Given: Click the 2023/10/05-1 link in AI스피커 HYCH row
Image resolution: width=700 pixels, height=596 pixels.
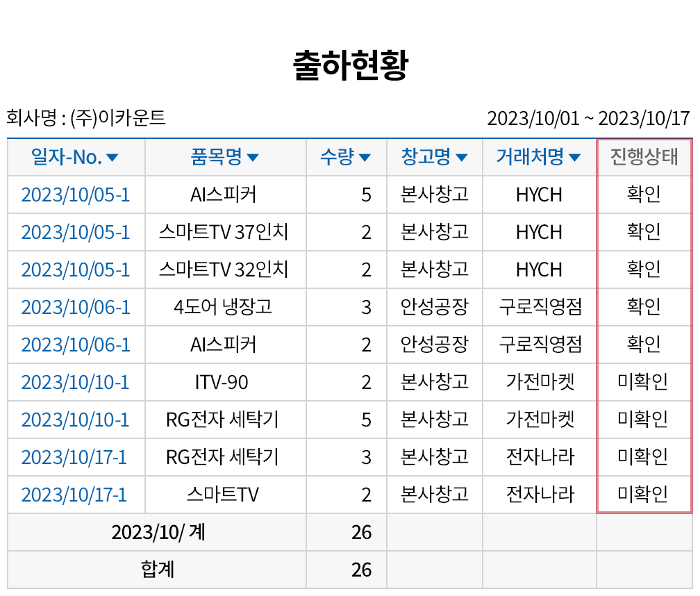Looking at the screenshot, I should click(x=76, y=194).
